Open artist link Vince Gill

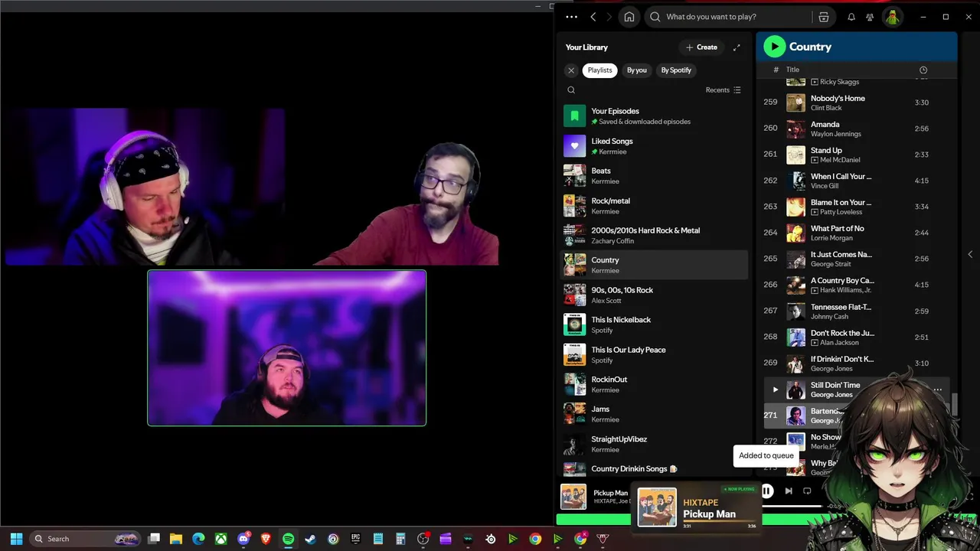click(x=825, y=186)
